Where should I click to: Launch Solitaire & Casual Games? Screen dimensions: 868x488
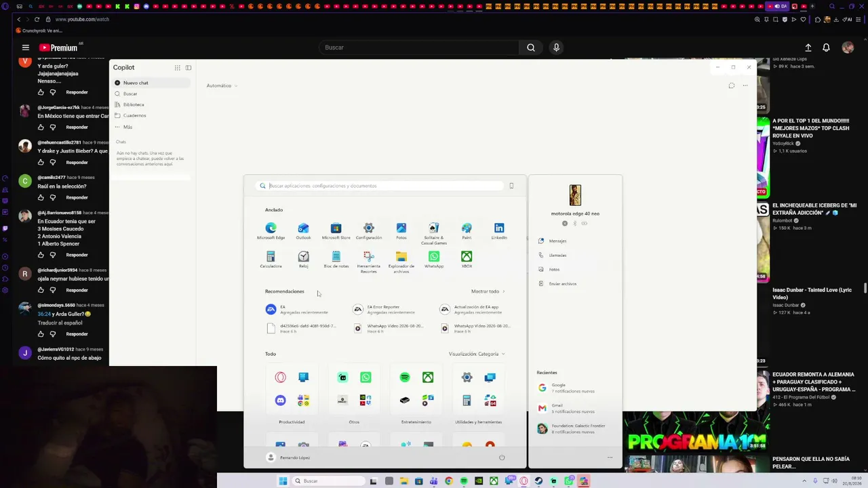pyautogui.click(x=434, y=233)
